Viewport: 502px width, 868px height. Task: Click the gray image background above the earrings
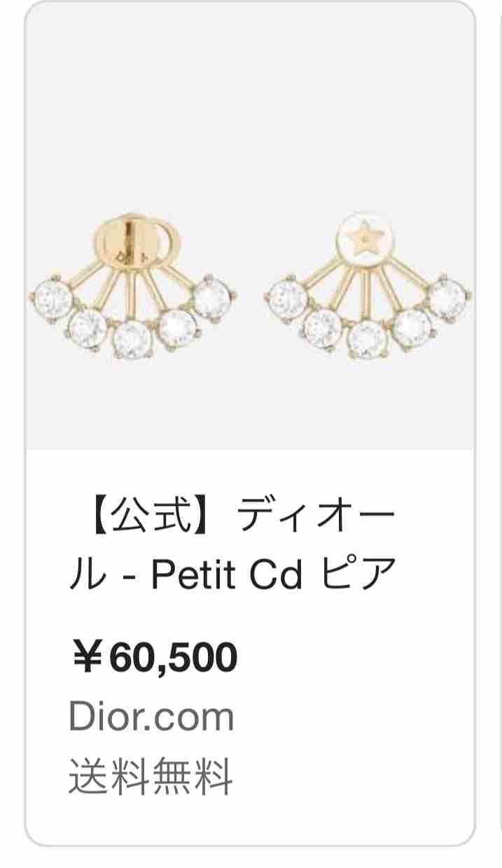[250, 105]
